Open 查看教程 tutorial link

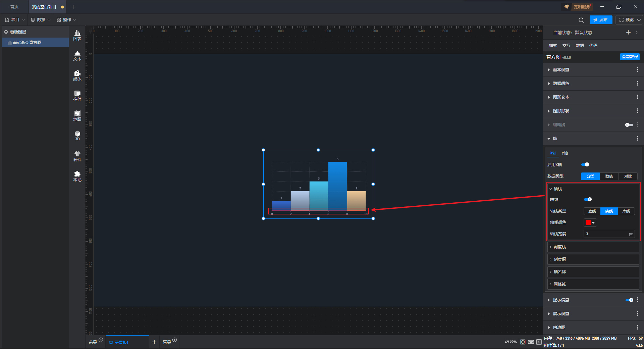coord(630,57)
